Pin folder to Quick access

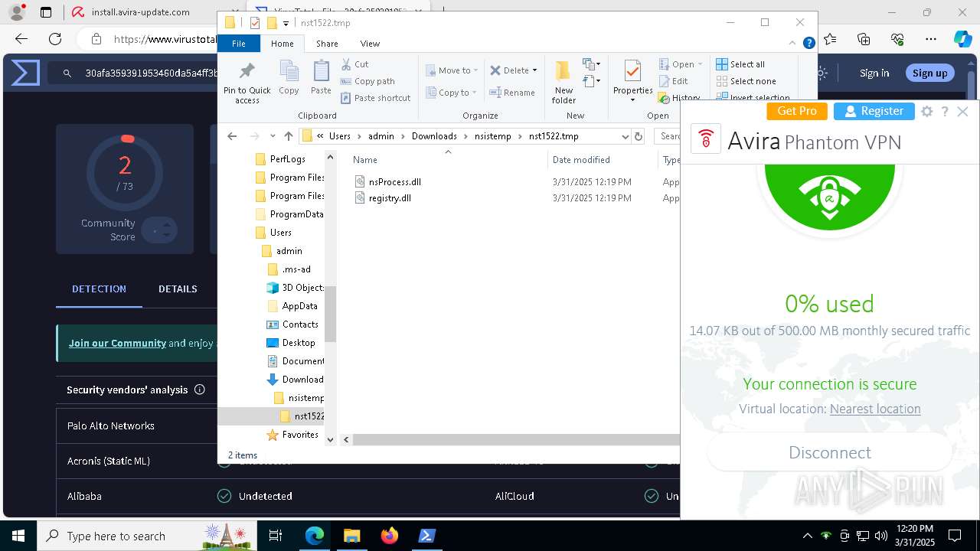click(x=247, y=83)
